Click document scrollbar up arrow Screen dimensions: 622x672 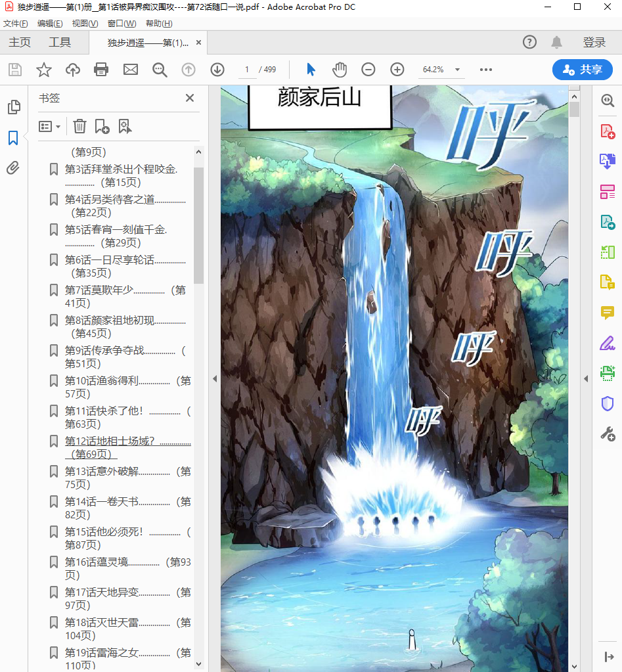(575, 97)
